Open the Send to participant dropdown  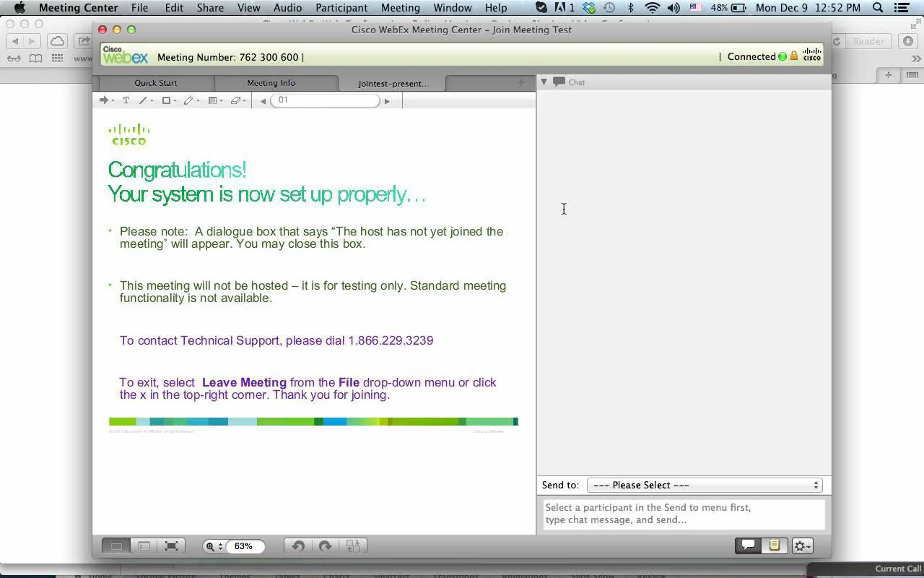pyautogui.click(x=705, y=486)
